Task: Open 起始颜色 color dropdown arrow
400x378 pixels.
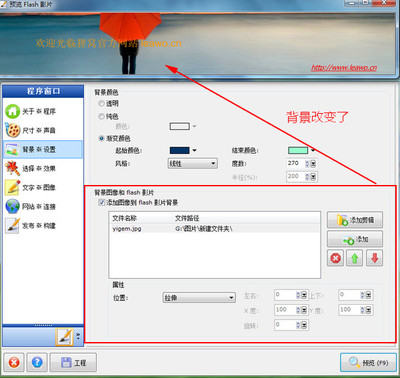Action: [194, 150]
